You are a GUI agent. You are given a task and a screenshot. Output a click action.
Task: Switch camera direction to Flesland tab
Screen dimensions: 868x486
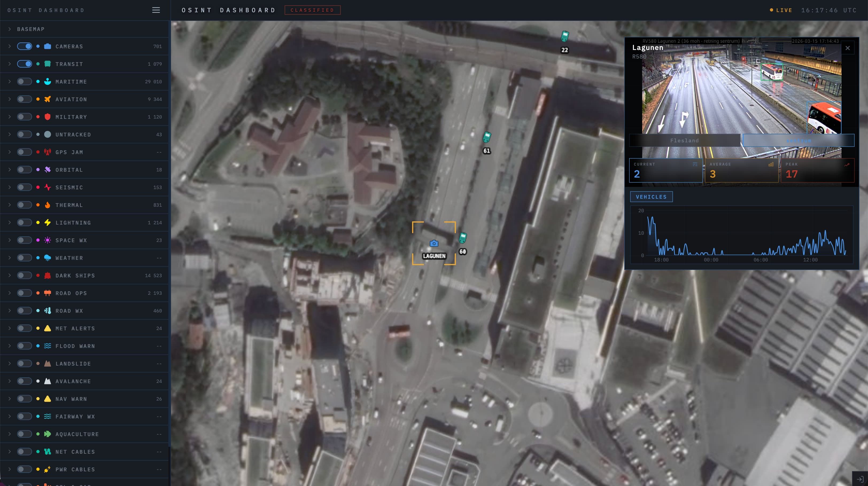pyautogui.click(x=684, y=140)
